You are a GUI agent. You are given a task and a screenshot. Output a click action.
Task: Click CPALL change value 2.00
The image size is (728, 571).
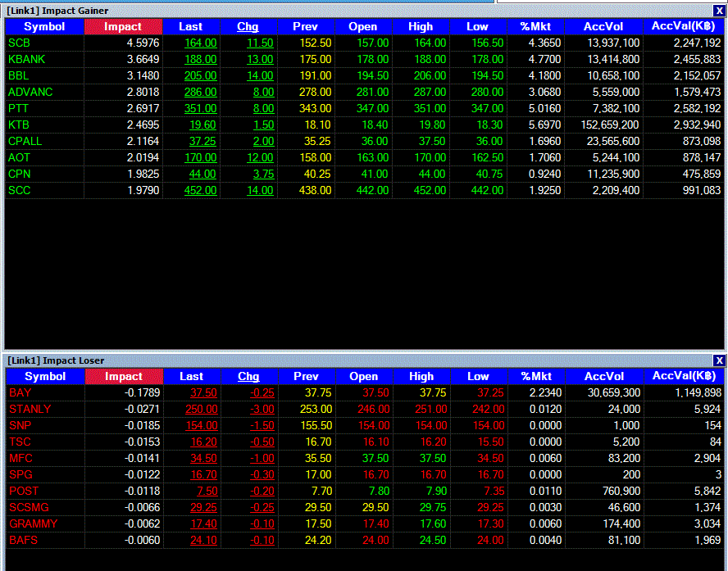pos(263,141)
